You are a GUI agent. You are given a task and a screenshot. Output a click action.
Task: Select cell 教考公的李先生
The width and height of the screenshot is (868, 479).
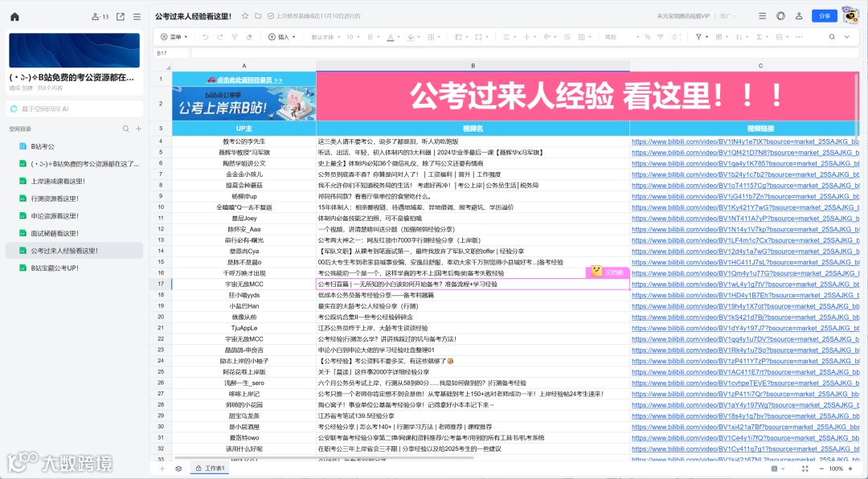(244, 141)
